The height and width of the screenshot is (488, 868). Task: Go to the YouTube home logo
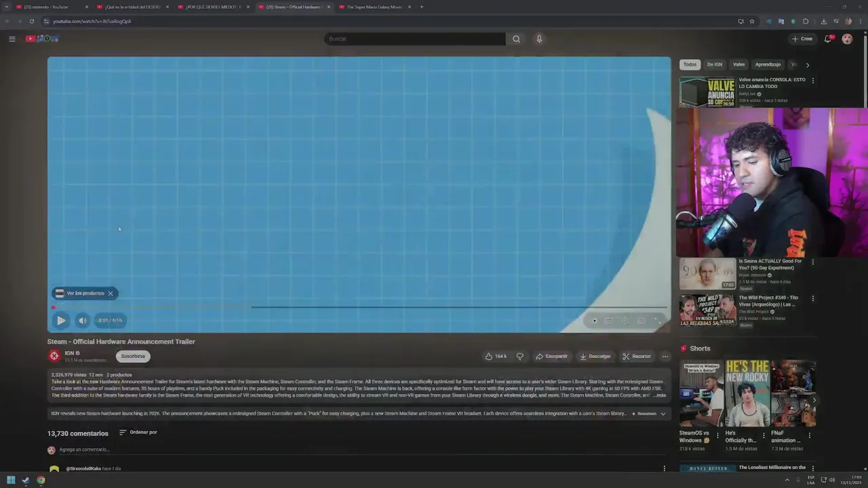[x=42, y=39]
